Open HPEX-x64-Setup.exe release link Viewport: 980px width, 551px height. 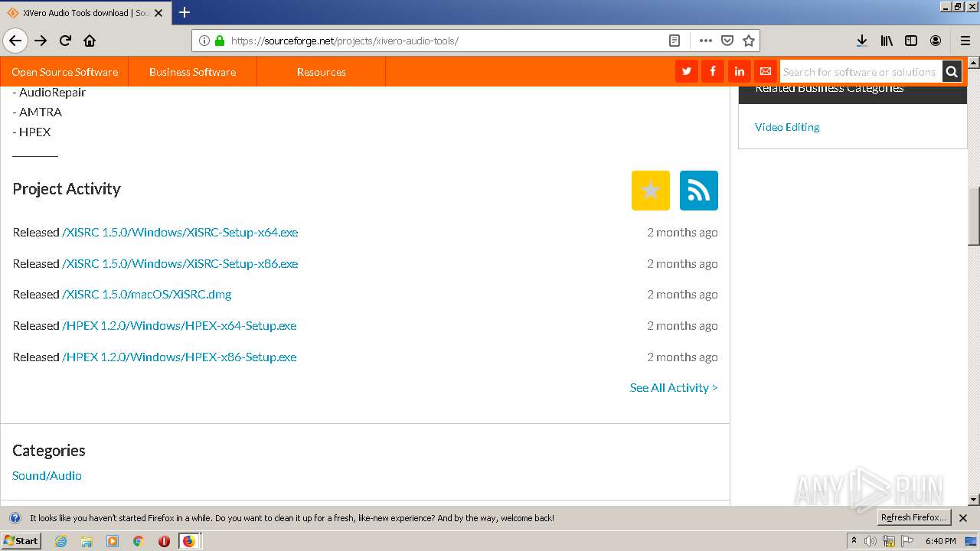179,326
